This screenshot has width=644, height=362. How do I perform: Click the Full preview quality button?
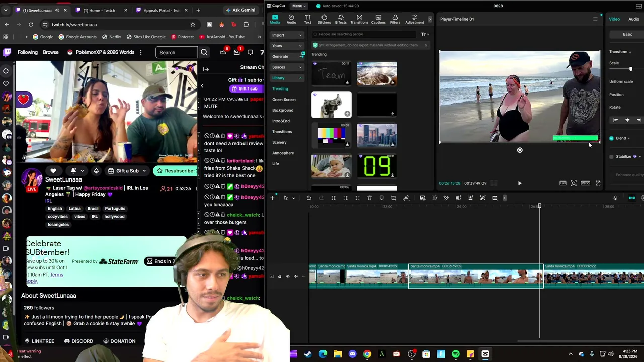[563, 183]
